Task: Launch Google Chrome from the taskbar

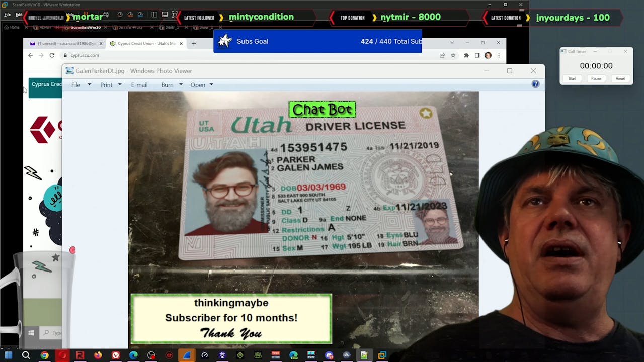Action: click(45, 355)
